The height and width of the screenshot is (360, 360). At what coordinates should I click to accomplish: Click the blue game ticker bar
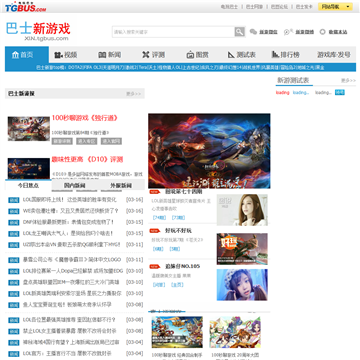pos(180,67)
